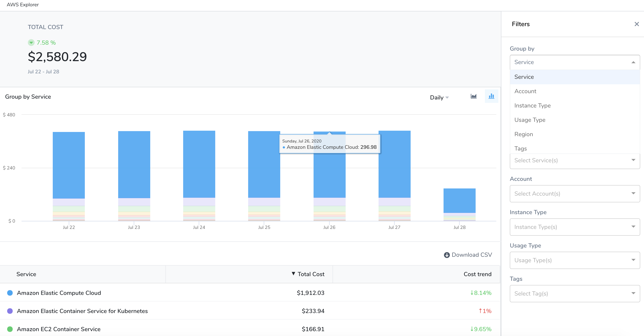644x336 pixels.
Task: Click the $2,580.29 total cost figure
Action: pos(57,57)
